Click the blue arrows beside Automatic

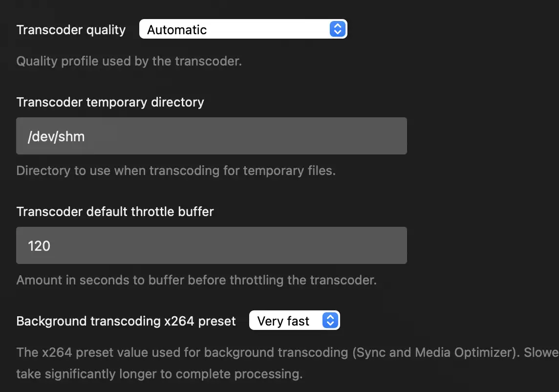(x=337, y=29)
